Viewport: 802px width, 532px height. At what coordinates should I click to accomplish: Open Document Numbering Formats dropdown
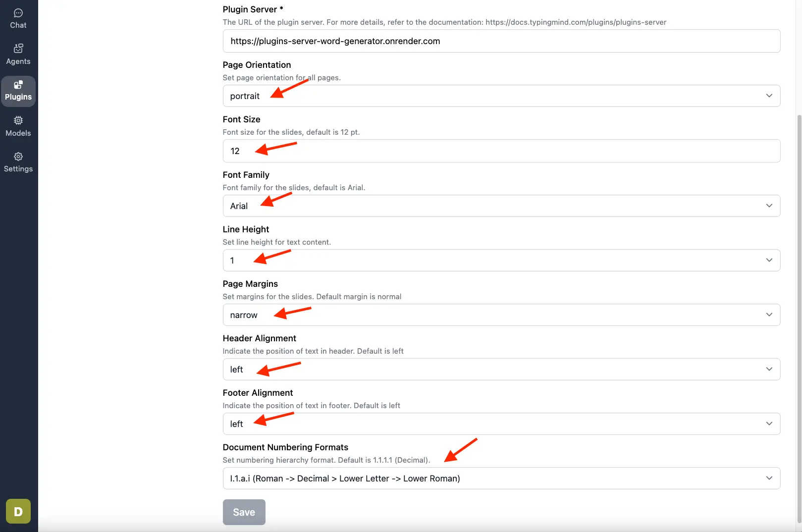[501, 478]
